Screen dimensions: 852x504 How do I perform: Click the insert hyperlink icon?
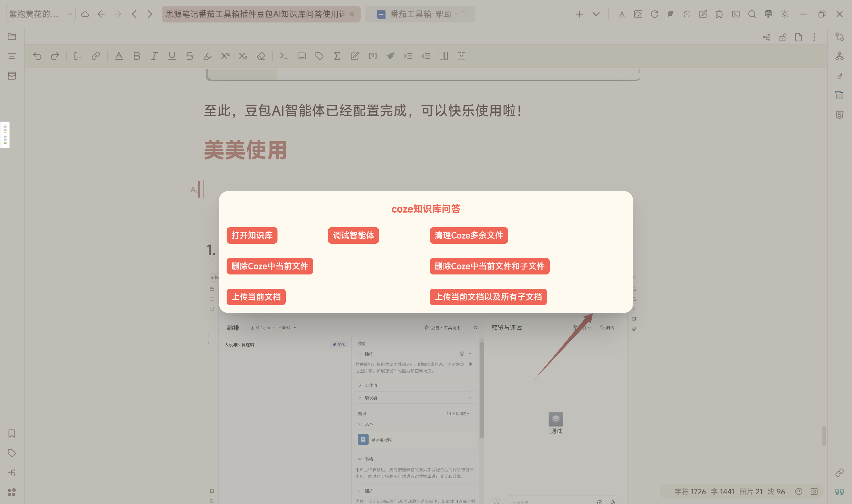pos(96,56)
